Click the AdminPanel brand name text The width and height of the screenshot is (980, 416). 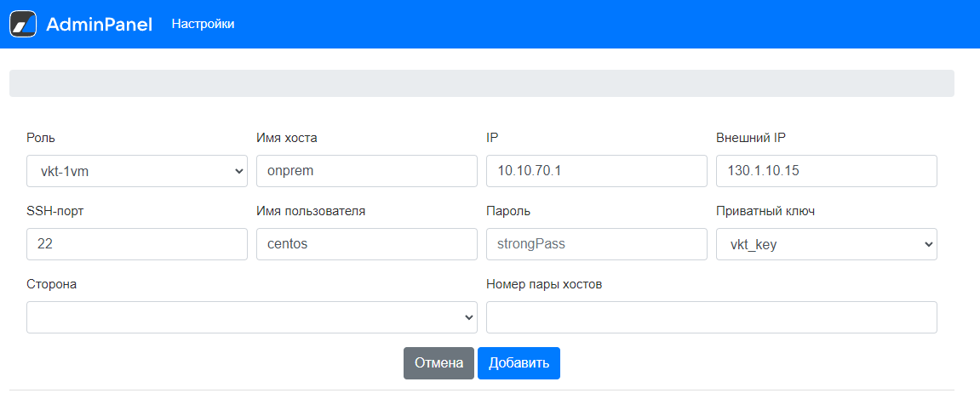pos(99,25)
